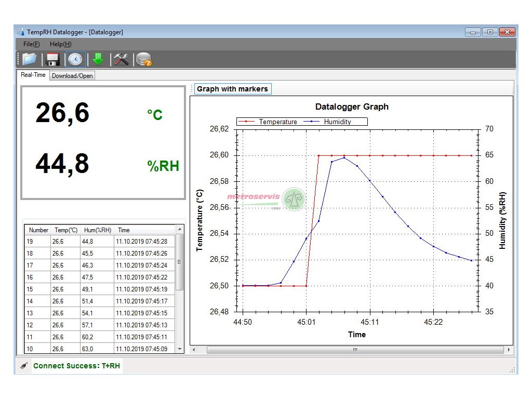Click the connection plug icon in status bar
Viewport: 532px width, 399px height.
click(x=24, y=366)
